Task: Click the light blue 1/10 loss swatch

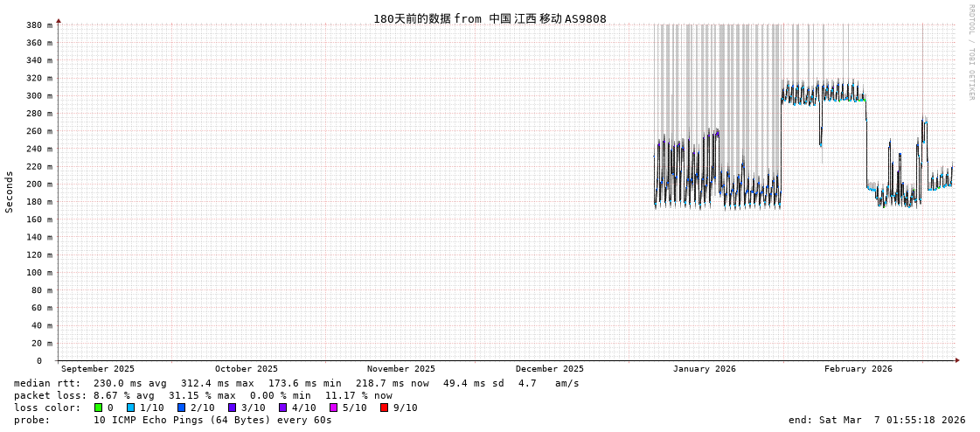Action: pyautogui.click(x=131, y=408)
